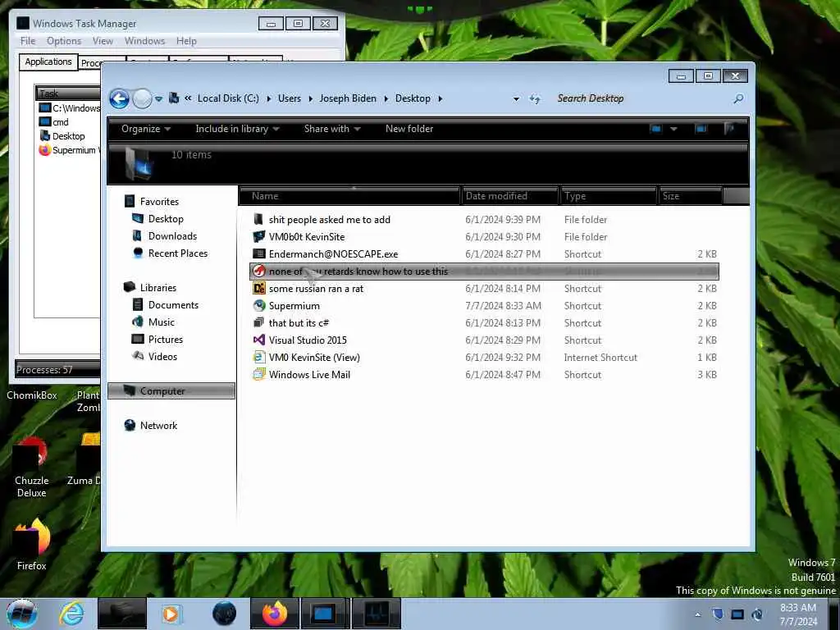Click the Explorer help icon
Screen dimensions: 840x630
point(729,129)
